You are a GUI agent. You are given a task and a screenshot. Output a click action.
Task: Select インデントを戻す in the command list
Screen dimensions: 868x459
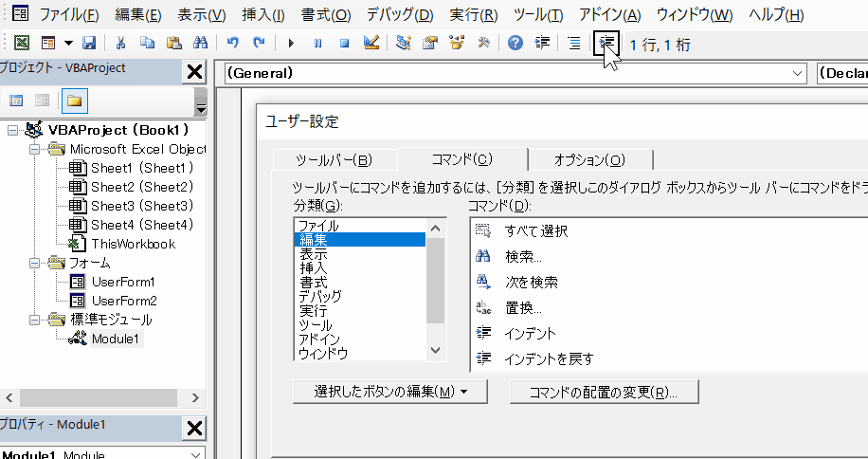point(549,358)
